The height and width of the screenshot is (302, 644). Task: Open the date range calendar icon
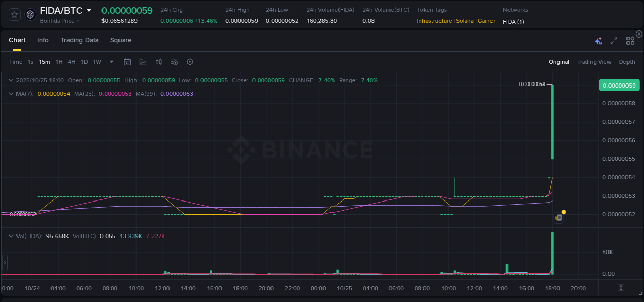[127, 62]
